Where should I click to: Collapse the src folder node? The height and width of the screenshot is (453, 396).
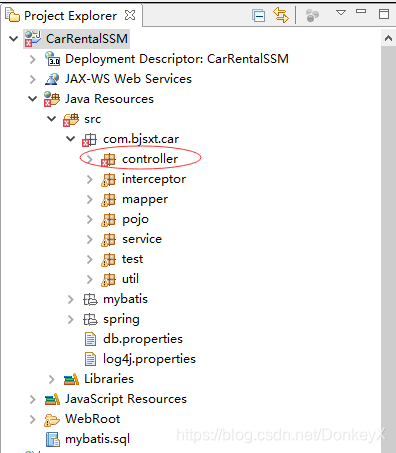pos(52,119)
